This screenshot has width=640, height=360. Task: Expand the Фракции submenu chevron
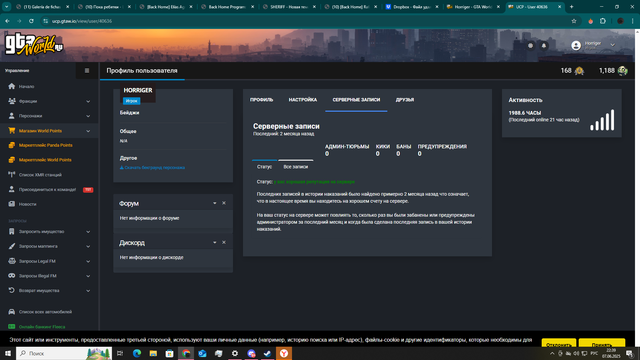[x=88, y=101]
